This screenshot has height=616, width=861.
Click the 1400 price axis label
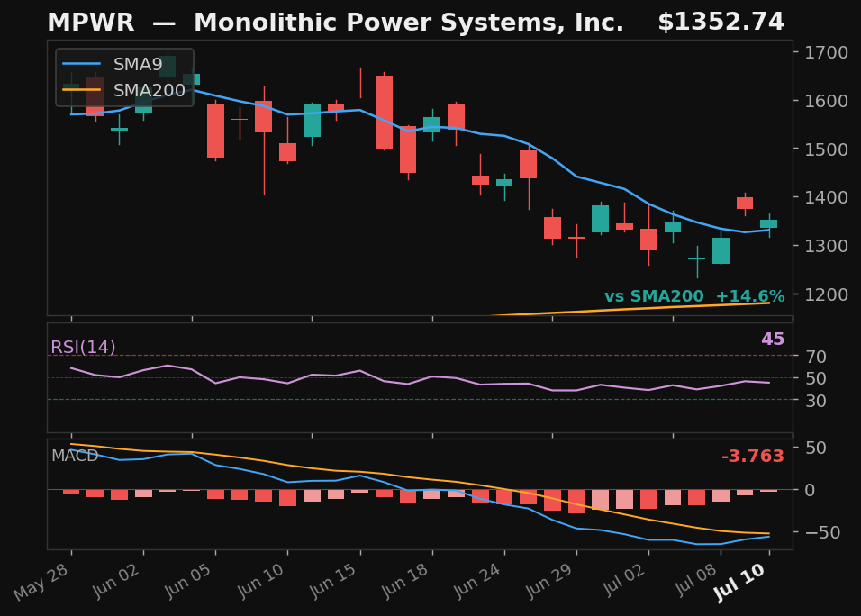(x=827, y=197)
